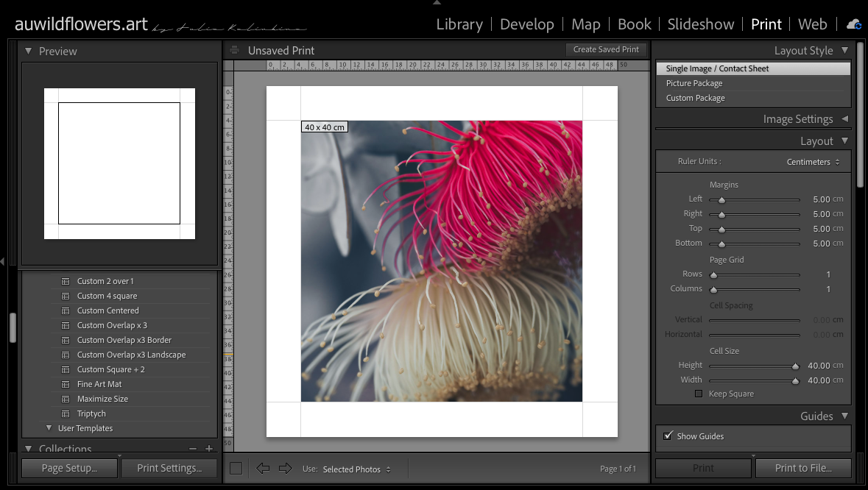Uncheck Show Guides checkbox
Viewport: 868px width, 490px height.
click(668, 436)
